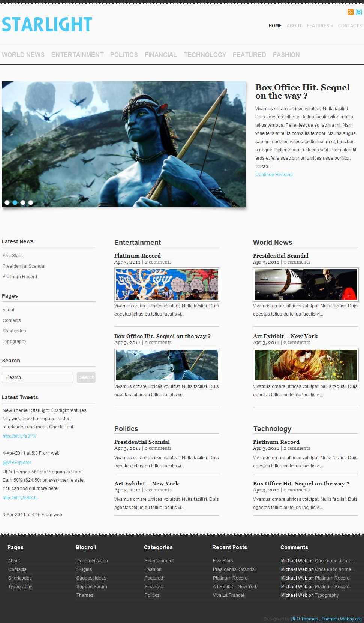
Task: Click Avatar thumbnail under Entertainment
Action: 167,365
